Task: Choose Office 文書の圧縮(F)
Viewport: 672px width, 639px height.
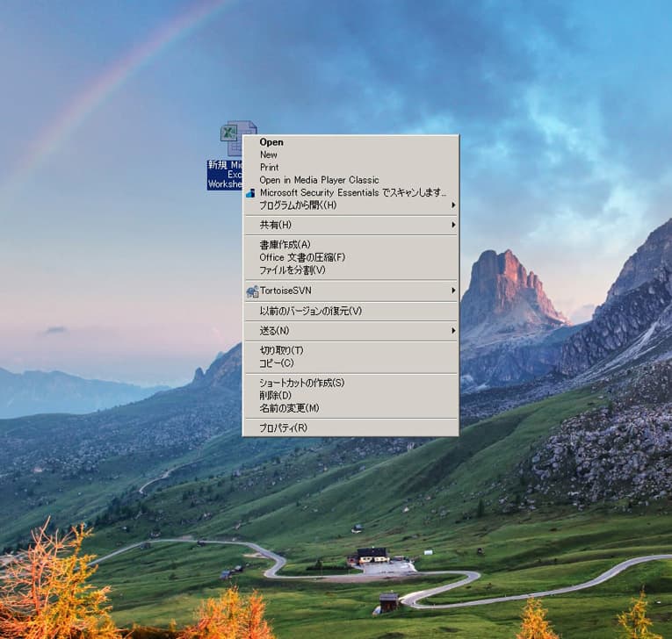Action: click(x=302, y=257)
